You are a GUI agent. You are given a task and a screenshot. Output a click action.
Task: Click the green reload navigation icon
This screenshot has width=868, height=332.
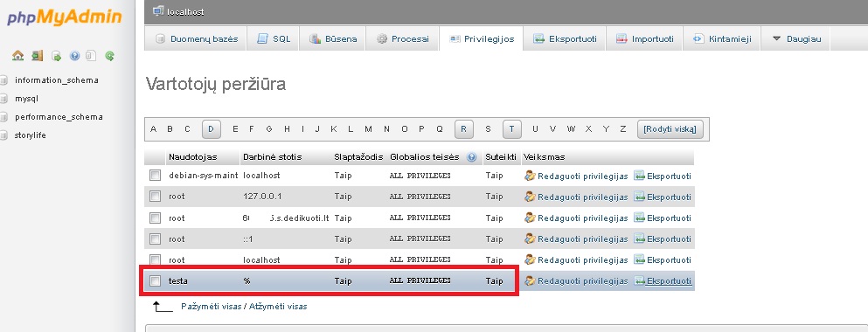[x=110, y=55]
